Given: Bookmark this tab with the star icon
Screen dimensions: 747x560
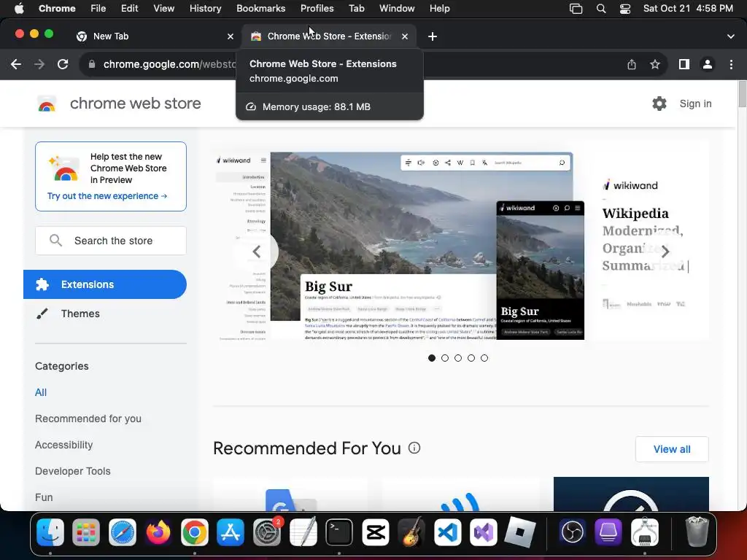Looking at the screenshot, I should [655, 64].
